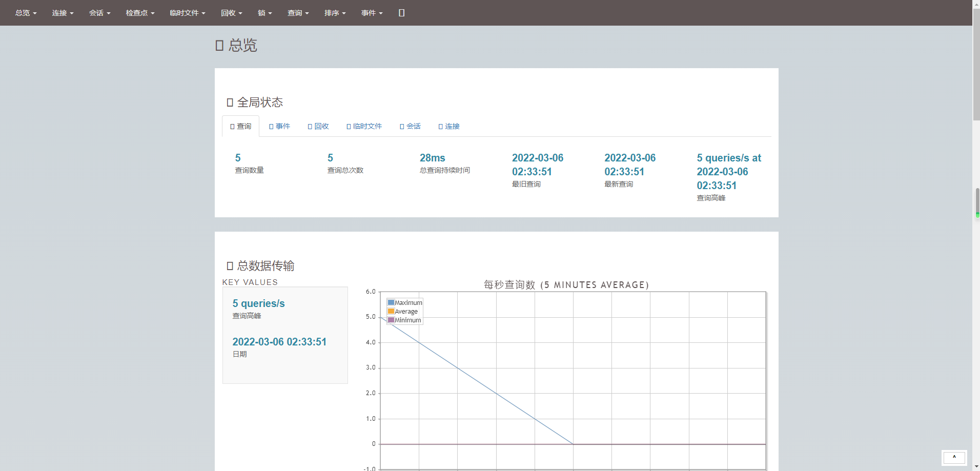Click the icon at end of navbar

[x=402, y=13]
